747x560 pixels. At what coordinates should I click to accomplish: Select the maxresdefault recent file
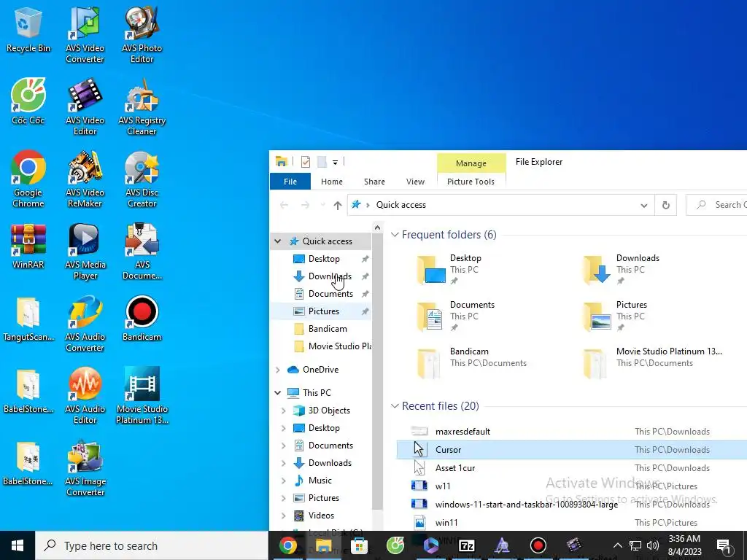pyautogui.click(x=572, y=432)
